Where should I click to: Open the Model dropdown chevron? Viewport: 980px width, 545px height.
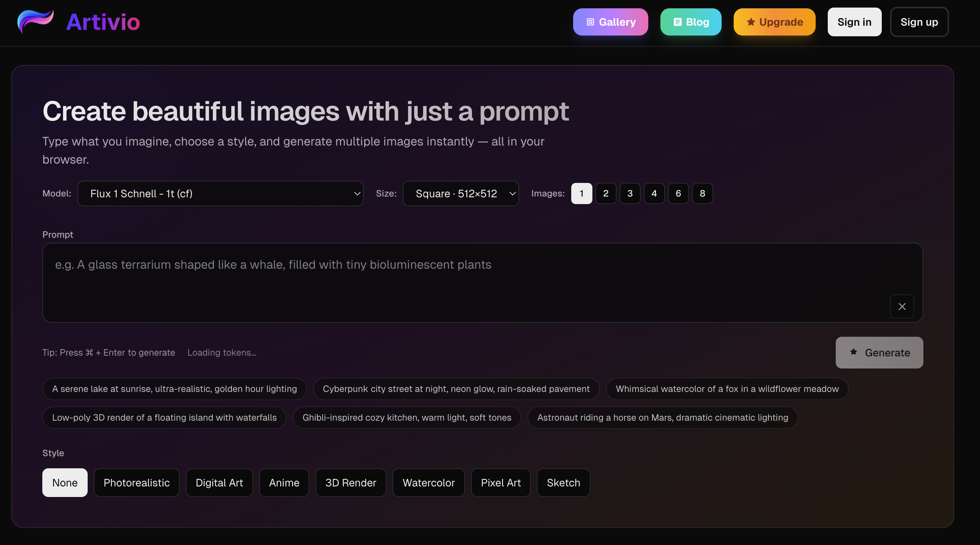(x=357, y=194)
